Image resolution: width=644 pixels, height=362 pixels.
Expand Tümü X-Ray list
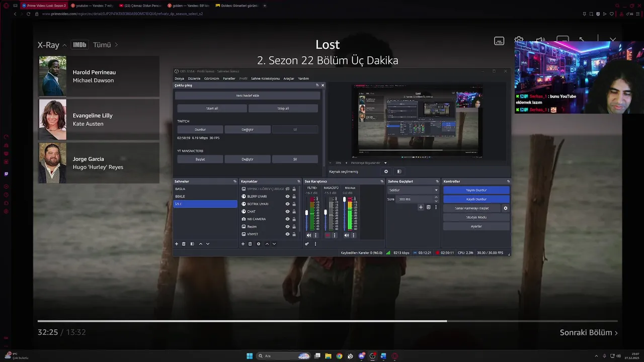pyautogui.click(x=106, y=45)
